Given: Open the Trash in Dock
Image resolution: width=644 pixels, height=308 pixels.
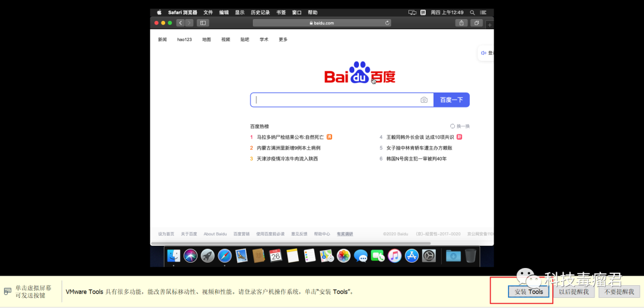Looking at the screenshot, I should [x=470, y=256].
